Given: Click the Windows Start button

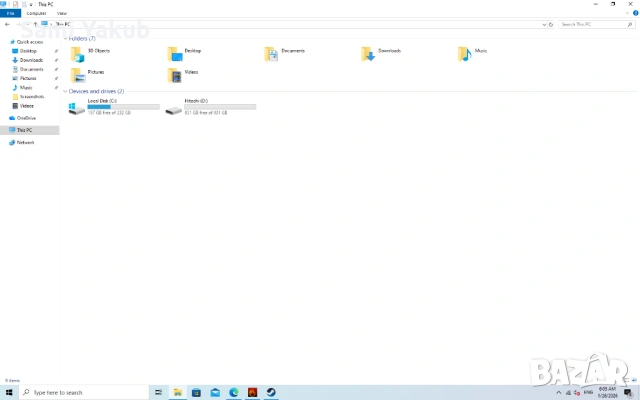Looking at the screenshot, I should point(9,392).
